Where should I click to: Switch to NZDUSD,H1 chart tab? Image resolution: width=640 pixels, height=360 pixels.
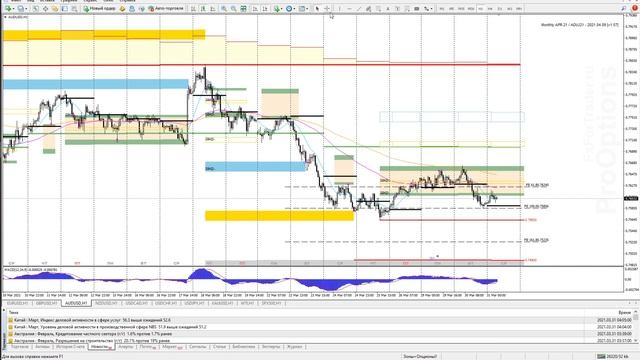(106, 303)
